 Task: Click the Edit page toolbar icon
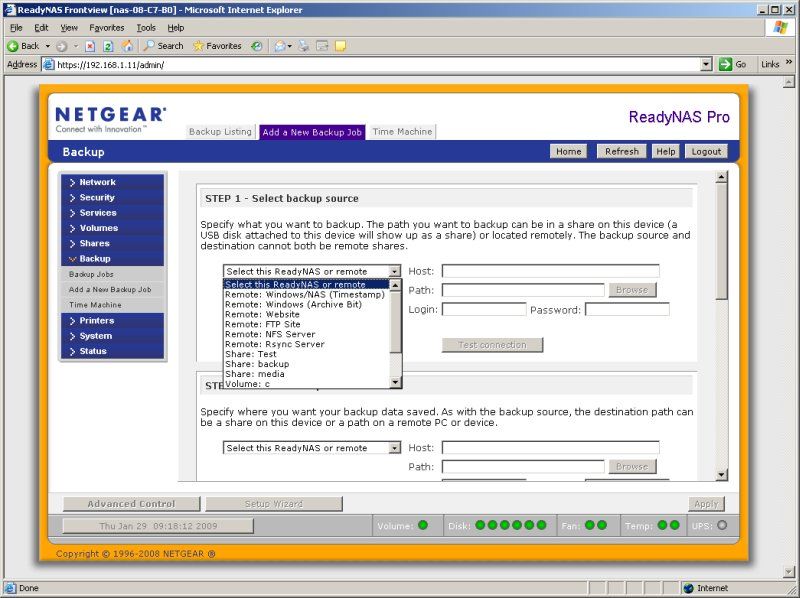point(322,46)
